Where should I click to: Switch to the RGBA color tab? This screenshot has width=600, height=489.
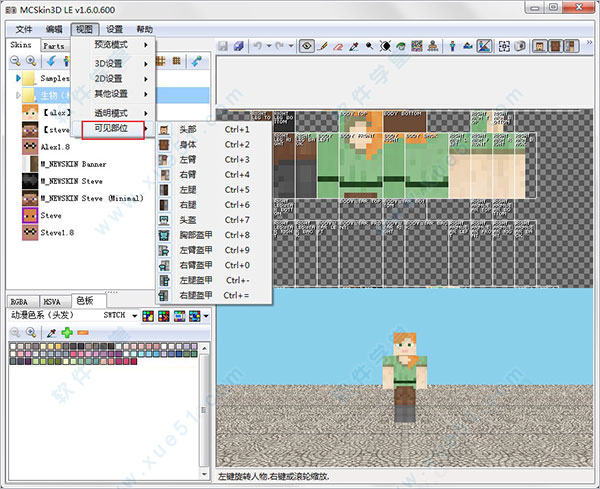[20, 300]
